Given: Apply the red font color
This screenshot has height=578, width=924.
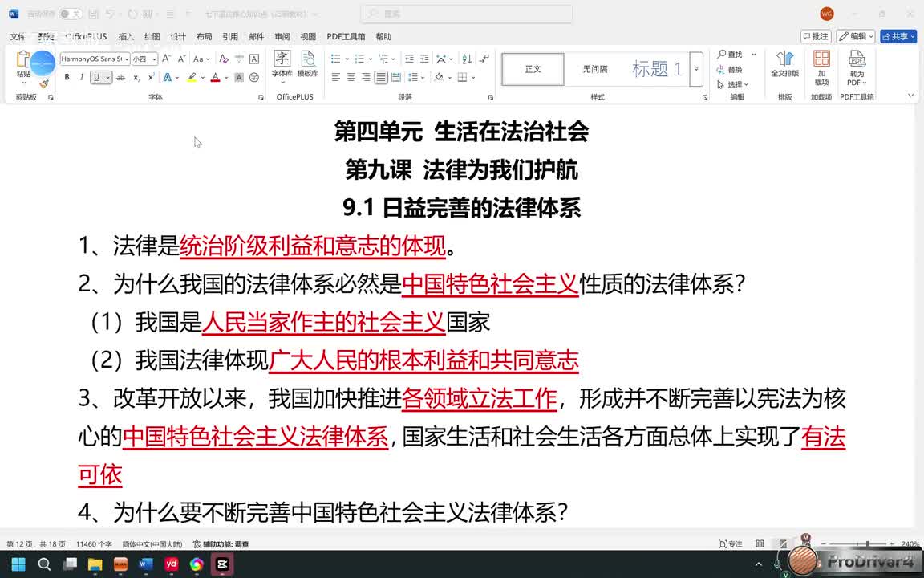Looking at the screenshot, I should pos(215,77).
